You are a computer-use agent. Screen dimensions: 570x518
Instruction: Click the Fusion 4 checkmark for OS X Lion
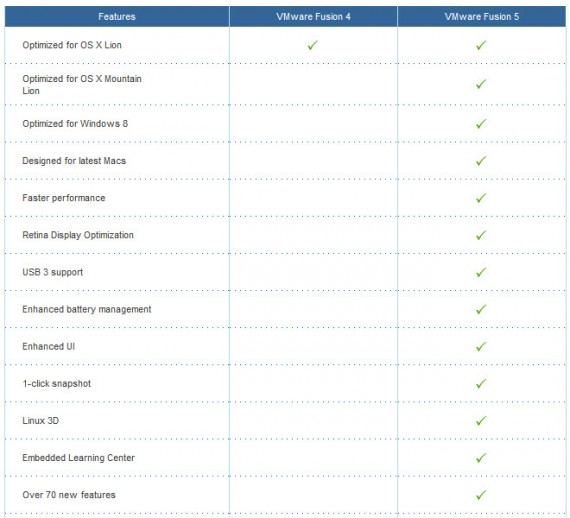312,45
